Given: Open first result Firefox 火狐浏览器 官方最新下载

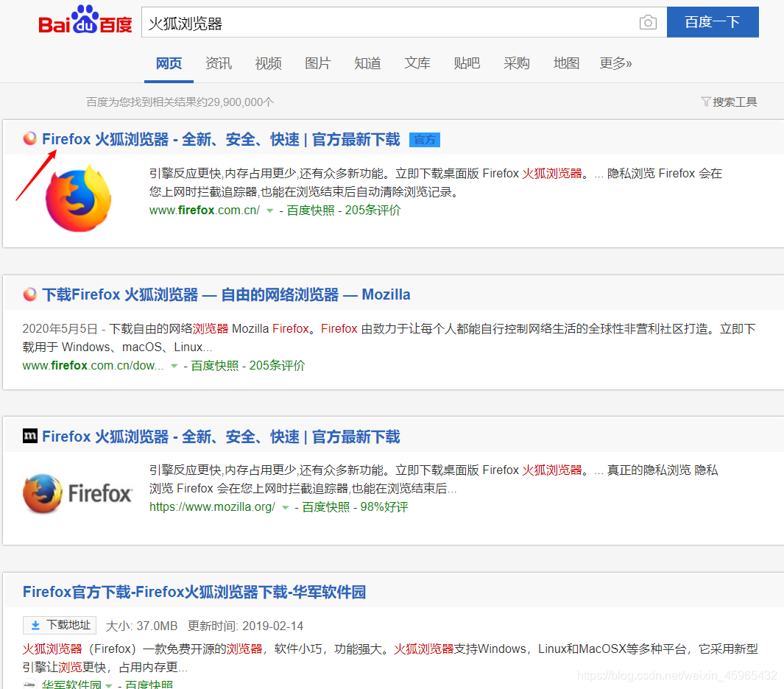Looking at the screenshot, I should [221, 140].
